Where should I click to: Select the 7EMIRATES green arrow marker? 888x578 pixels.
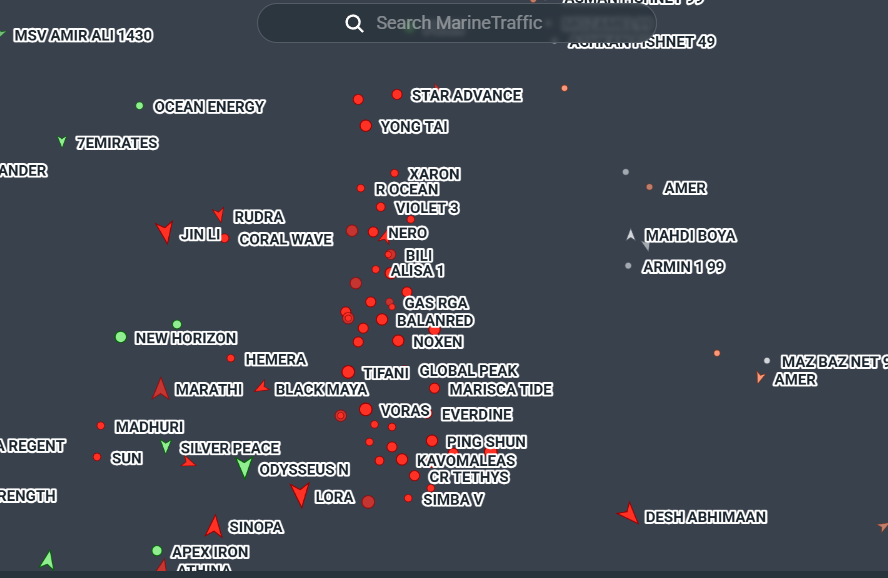(x=62, y=142)
